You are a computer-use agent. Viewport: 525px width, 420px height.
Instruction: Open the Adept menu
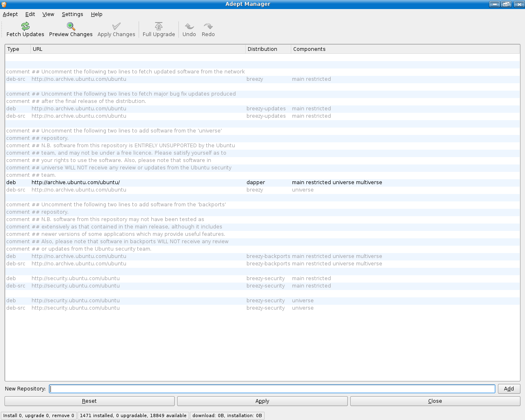[x=10, y=14]
